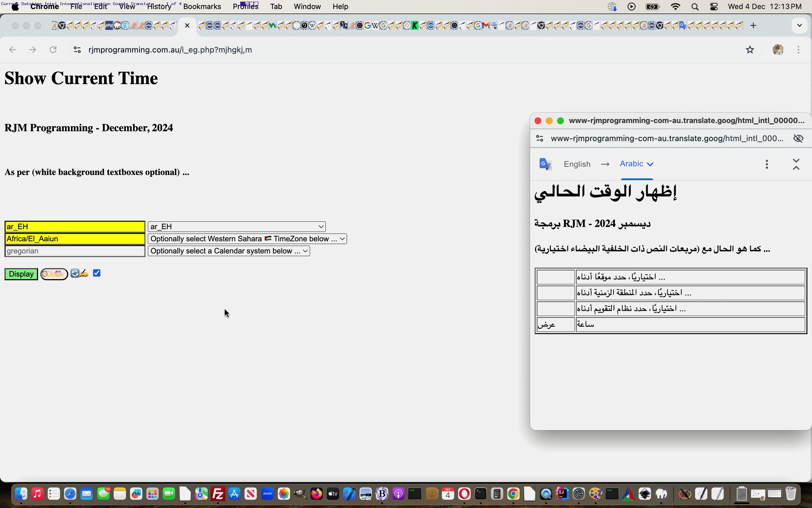Open a new tab
Image resolution: width=812 pixels, height=508 pixels.
pos(753,25)
